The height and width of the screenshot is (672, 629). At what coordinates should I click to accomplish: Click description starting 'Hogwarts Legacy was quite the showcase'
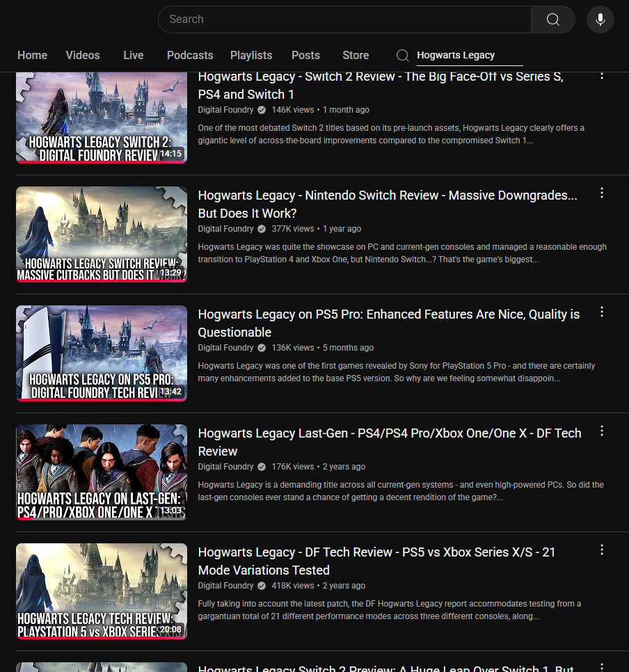[402, 253]
